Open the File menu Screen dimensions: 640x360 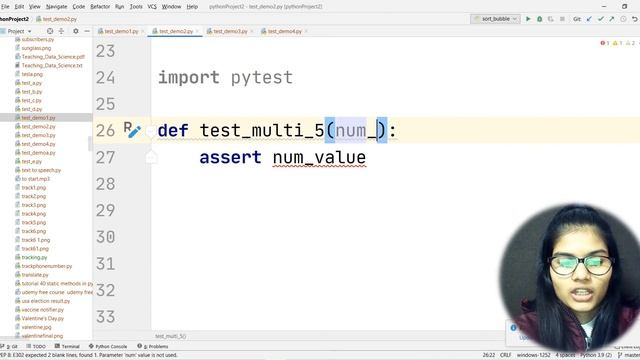click(x=5, y=7)
